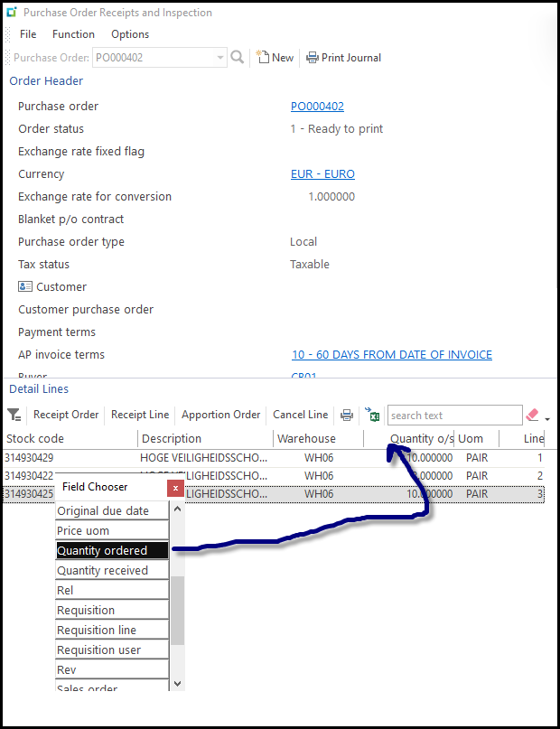Viewport: 560px width, 729px height.
Task: Expand the Purchase Order dropdown
Action: (x=220, y=58)
